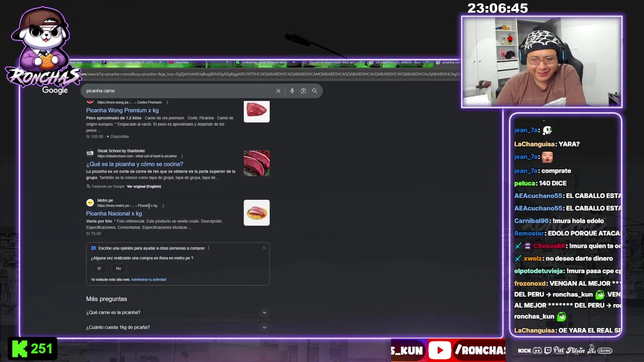Click "Más preguntas" heading
644x362 pixels.
[x=107, y=299]
